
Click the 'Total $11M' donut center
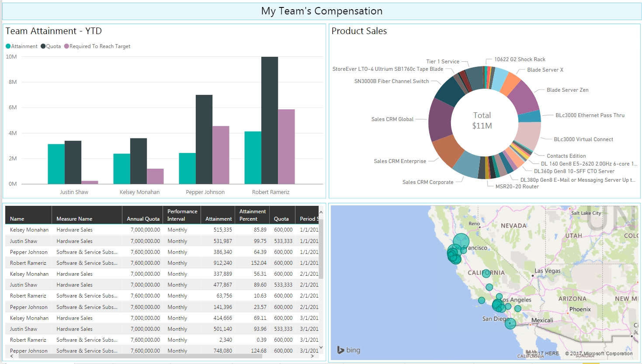[x=482, y=121]
